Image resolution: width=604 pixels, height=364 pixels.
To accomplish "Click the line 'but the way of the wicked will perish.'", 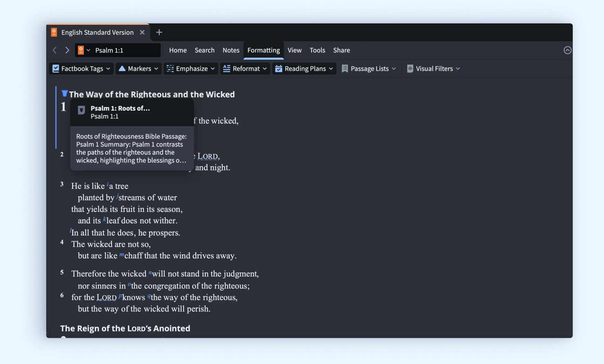I will click(x=144, y=309).
